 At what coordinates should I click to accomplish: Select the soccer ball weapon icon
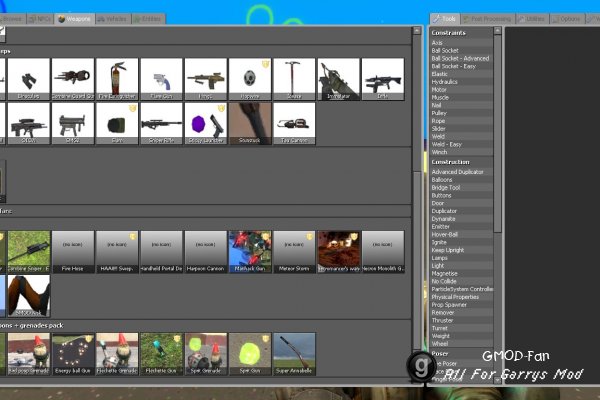250,79
